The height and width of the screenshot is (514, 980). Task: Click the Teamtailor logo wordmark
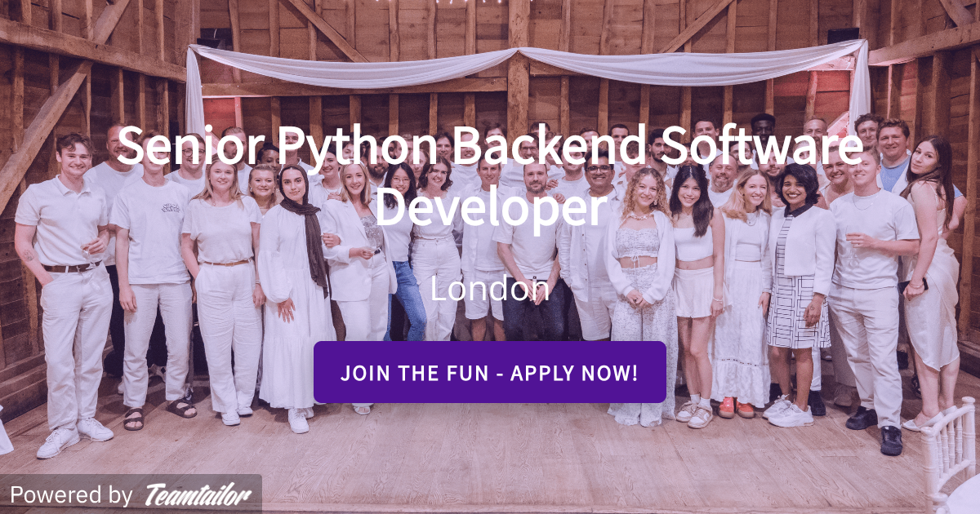click(198, 494)
